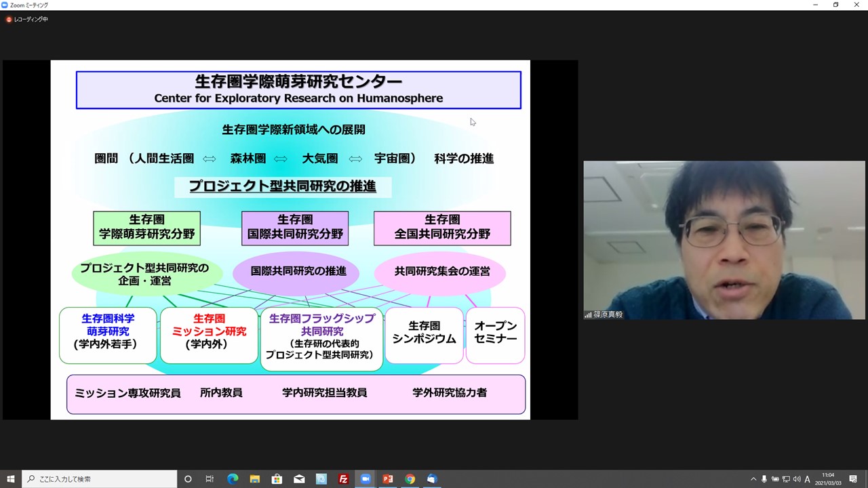This screenshot has height=488, width=868.
Task: Open FileZilla from taskbar
Action: 343,479
